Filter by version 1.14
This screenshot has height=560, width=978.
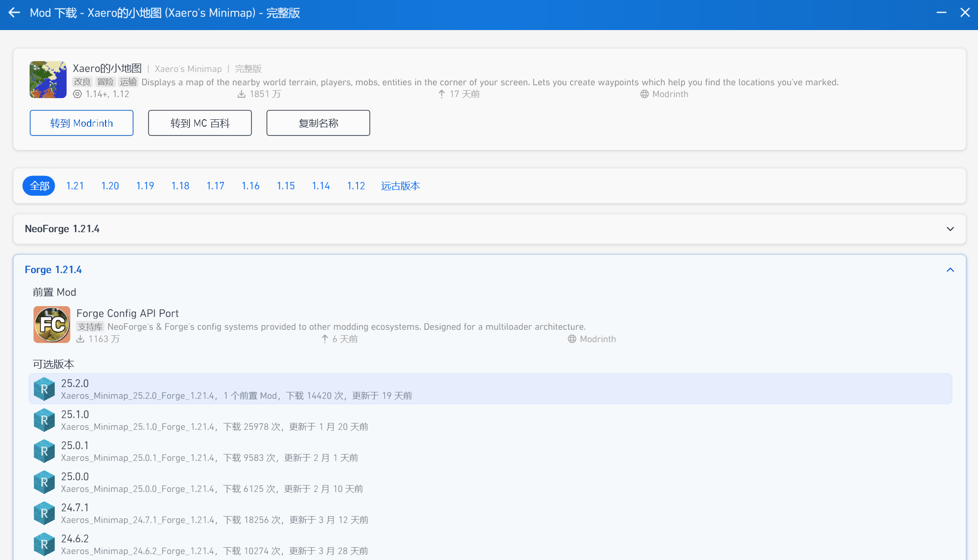(x=321, y=186)
